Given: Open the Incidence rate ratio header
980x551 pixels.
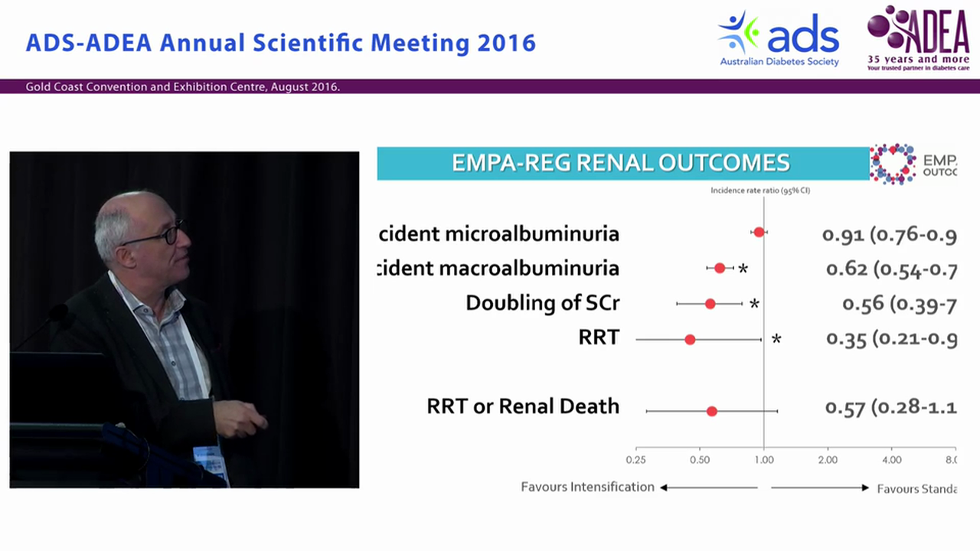Looking at the screenshot, I should tap(759, 191).
